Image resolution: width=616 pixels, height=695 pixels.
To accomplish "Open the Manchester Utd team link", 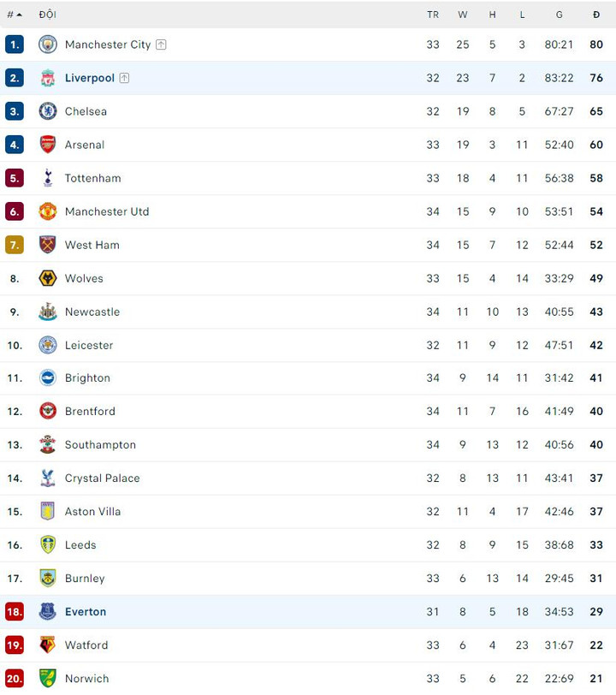I will (x=107, y=211).
